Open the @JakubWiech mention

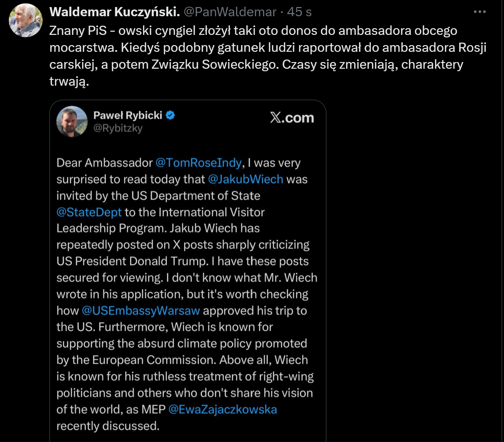(x=245, y=179)
